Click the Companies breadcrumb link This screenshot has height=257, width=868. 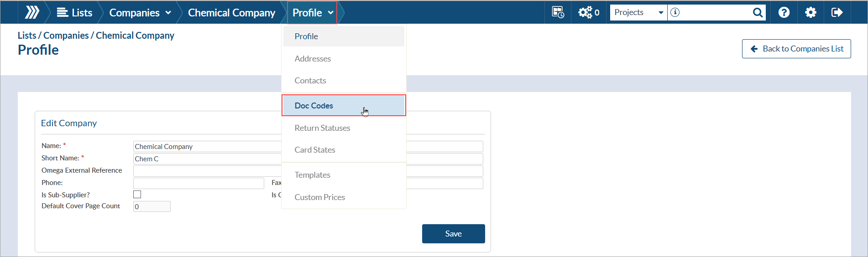[x=66, y=36]
